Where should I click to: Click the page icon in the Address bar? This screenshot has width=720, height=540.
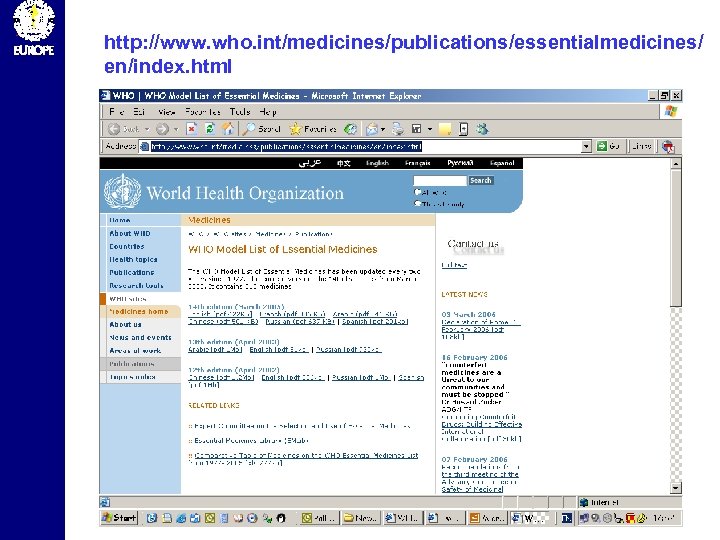[x=144, y=146]
